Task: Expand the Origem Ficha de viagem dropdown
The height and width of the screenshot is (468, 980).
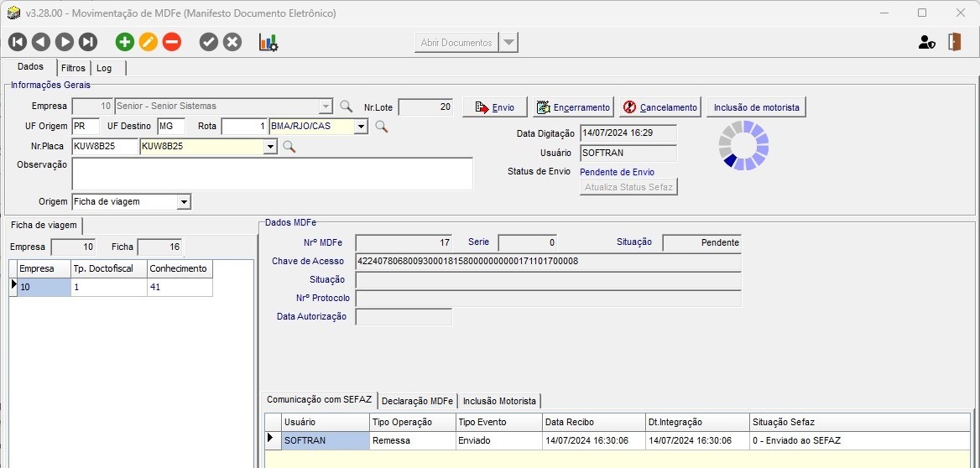Action: 184,202
